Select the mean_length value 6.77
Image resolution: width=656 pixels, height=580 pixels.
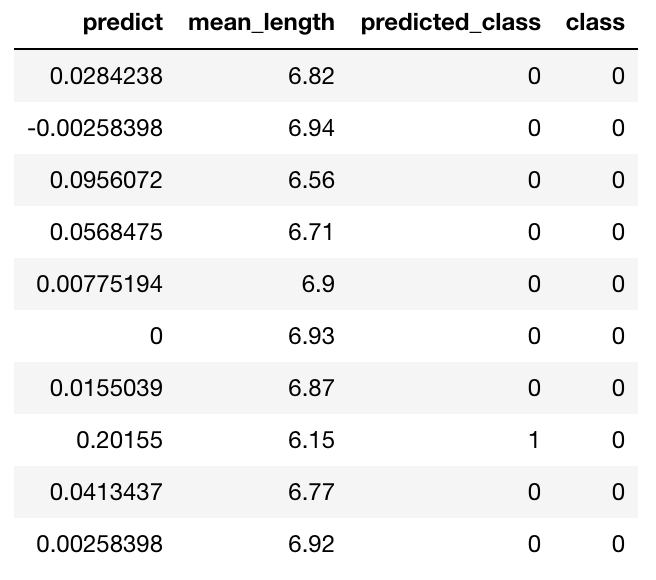tap(311, 492)
